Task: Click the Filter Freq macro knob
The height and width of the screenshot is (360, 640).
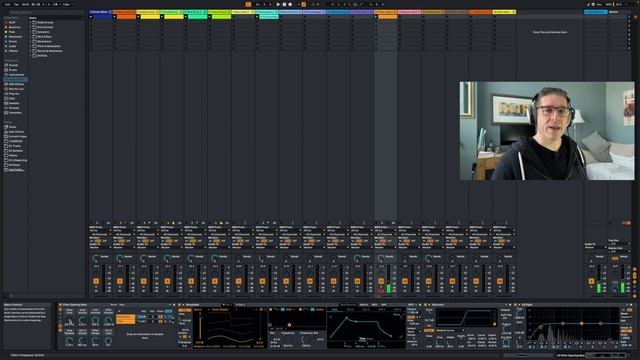Action: (x=69, y=321)
